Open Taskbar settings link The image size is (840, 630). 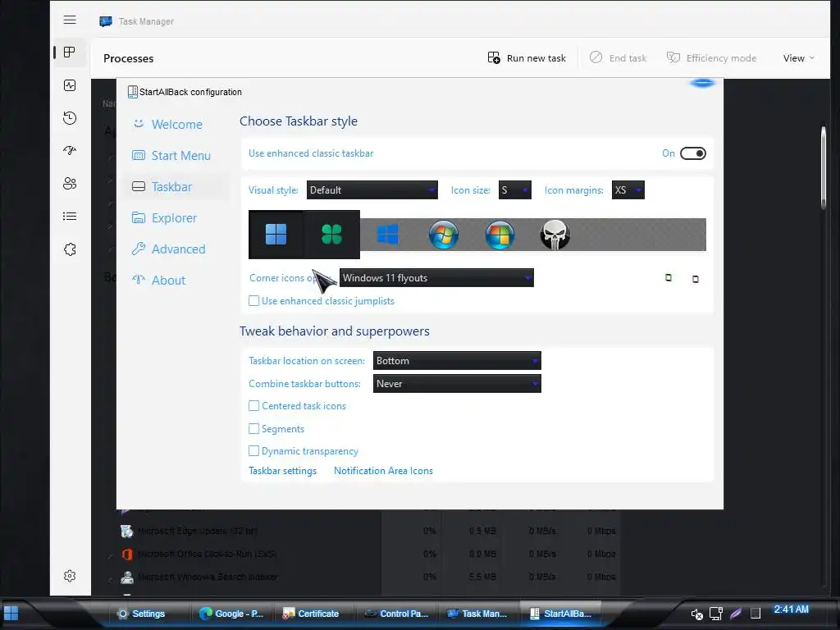282,471
